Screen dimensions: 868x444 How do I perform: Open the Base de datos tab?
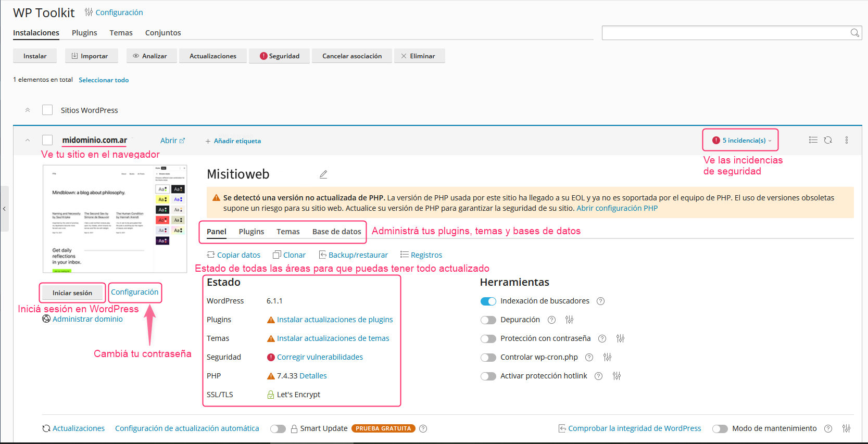click(337, 232)
